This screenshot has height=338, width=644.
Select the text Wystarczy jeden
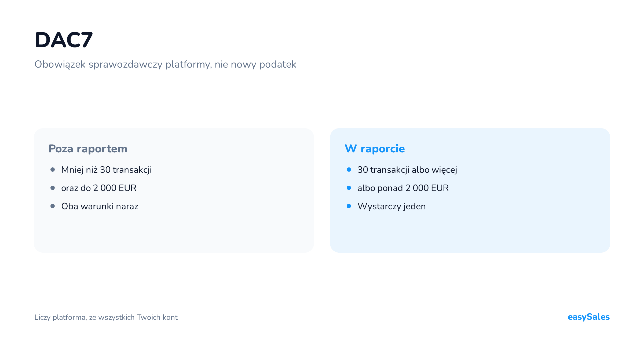click(x=391, y=206)
